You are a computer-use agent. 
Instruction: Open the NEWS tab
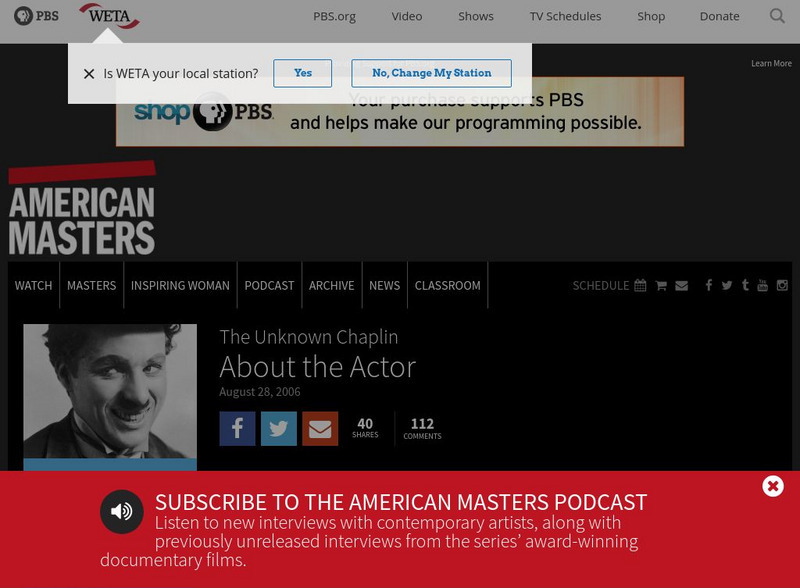click(x=385, y=285)
